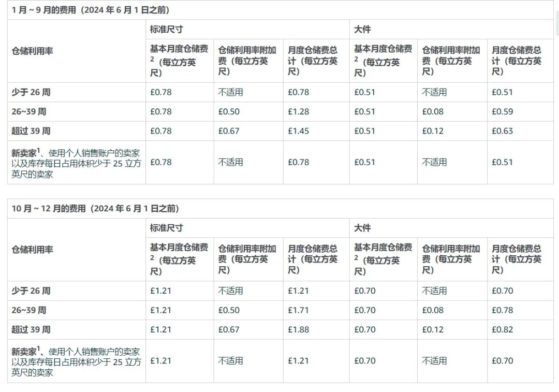Click '仓储利用率' header in the 10月~12月 table
Image resolution: width=559 pixels, height=392 pixels.
tap(32, 250)
